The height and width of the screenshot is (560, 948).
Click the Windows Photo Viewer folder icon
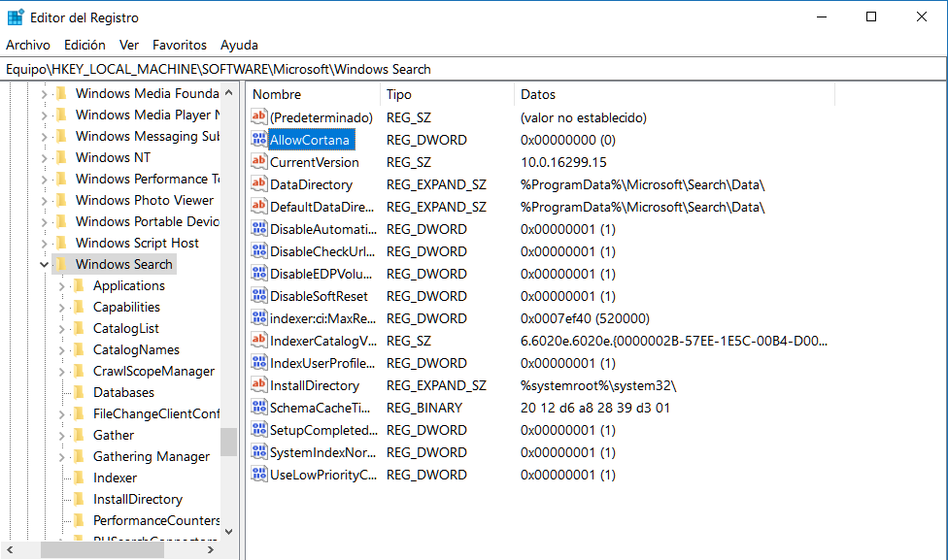[60, 200]
